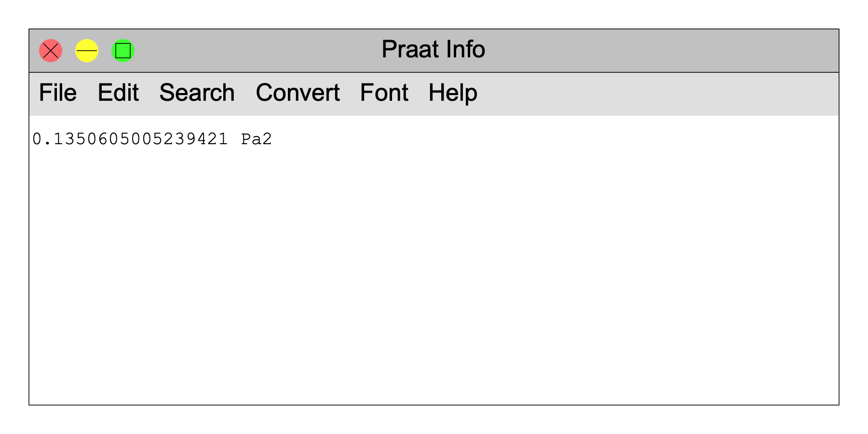Click the blank area of the Info text pane
Screen dimensions: 868x434
[434, 275]
